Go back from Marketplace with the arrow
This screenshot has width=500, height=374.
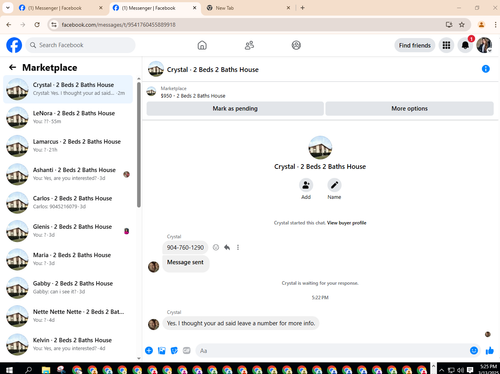point(13,67)
